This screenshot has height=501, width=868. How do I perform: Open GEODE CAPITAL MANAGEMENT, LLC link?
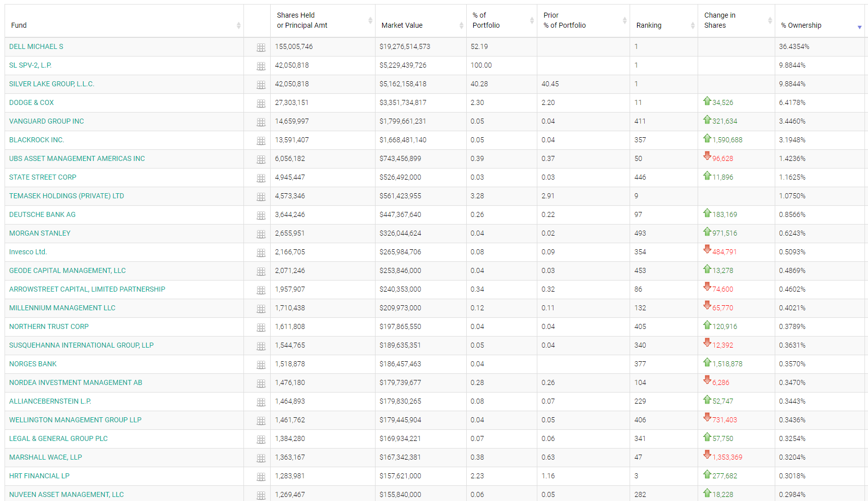[68, 270]
